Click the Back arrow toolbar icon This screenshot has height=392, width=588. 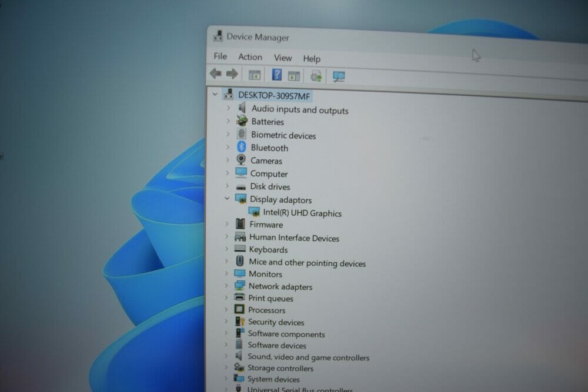tap(216, 73)
